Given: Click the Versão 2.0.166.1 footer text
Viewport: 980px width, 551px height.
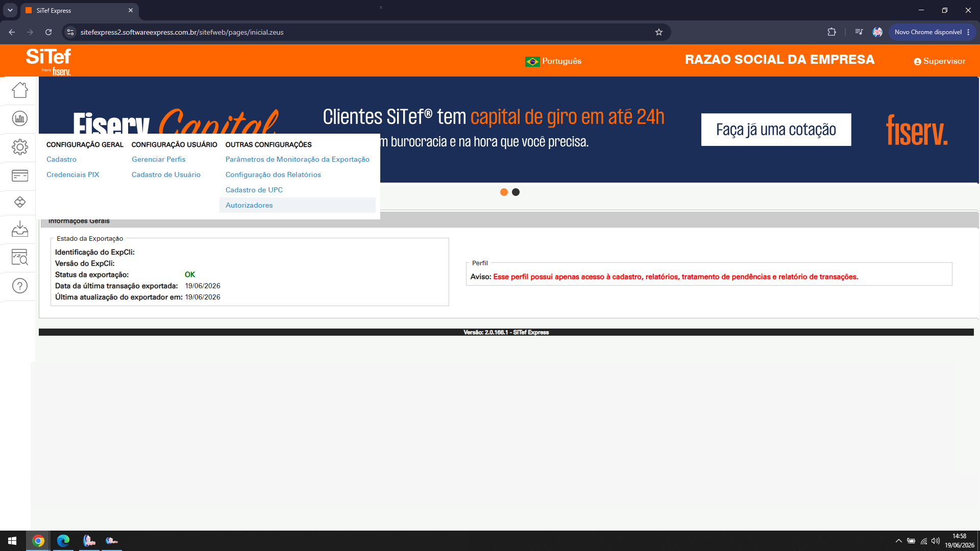Looking at the screenshot, I should [x=506, y=332].
